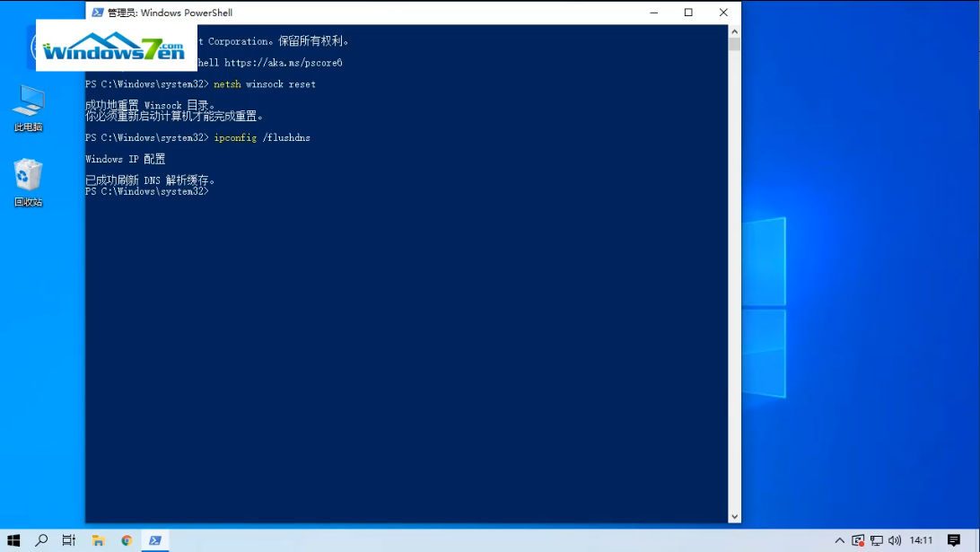Select the This PC desktop icon
Image resolution: width=980 pixels, height=552 pixels.
pyautogui.click(x=28, y=108)
